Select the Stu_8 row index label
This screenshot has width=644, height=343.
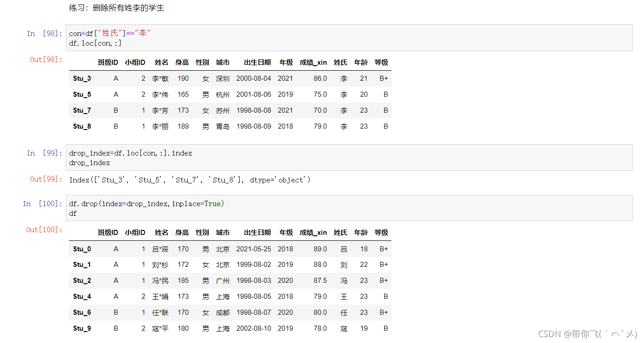click(x=82, y=126)
